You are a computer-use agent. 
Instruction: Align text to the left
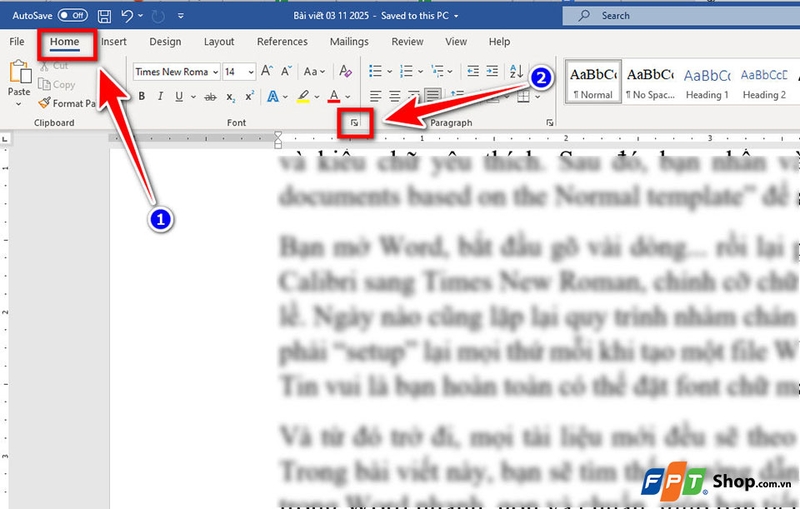click(x=376, y=96)
